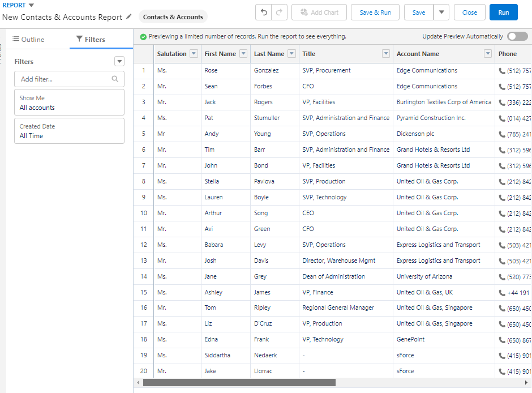This screenshot has width=532, height=393.
Task: Open Salutation column dropdown
Action: (194, 54)
